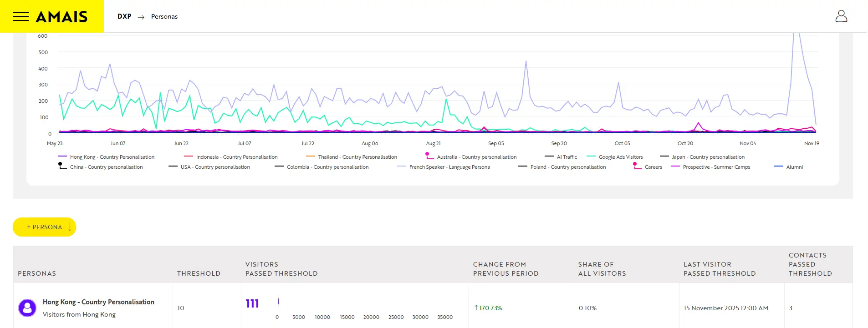Hide the French Speaker legend series

tap(449, 167)
